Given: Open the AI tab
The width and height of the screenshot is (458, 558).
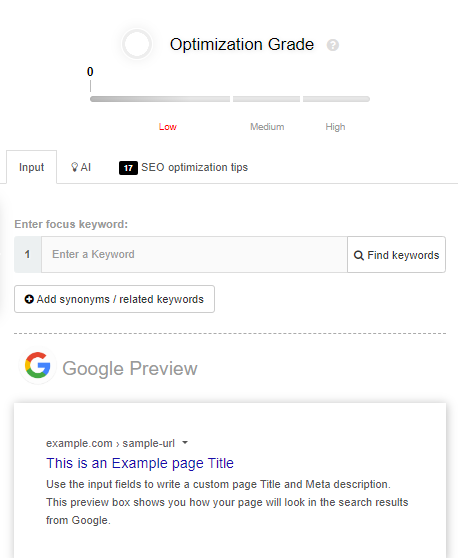Looking at the screenshot, I should pos(81,167).
